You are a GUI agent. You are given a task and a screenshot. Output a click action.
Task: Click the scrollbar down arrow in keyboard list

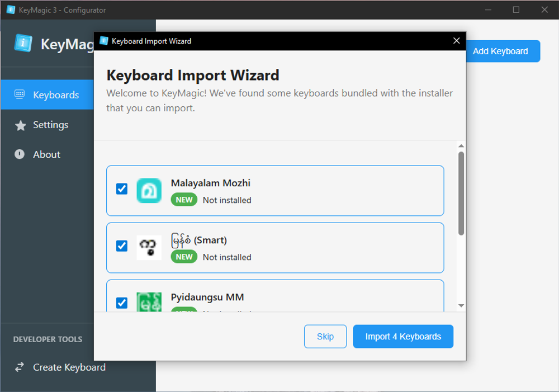461,306
